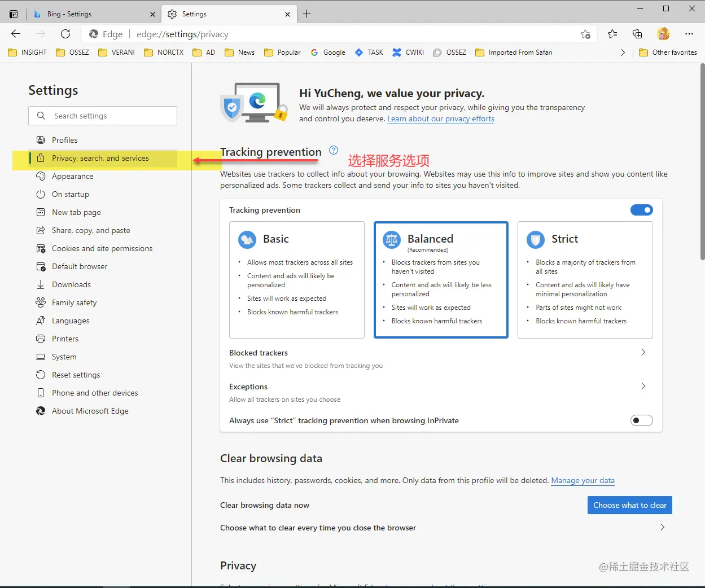
Task: Open Appearance settings section
Action: click(x=103, y=176)
